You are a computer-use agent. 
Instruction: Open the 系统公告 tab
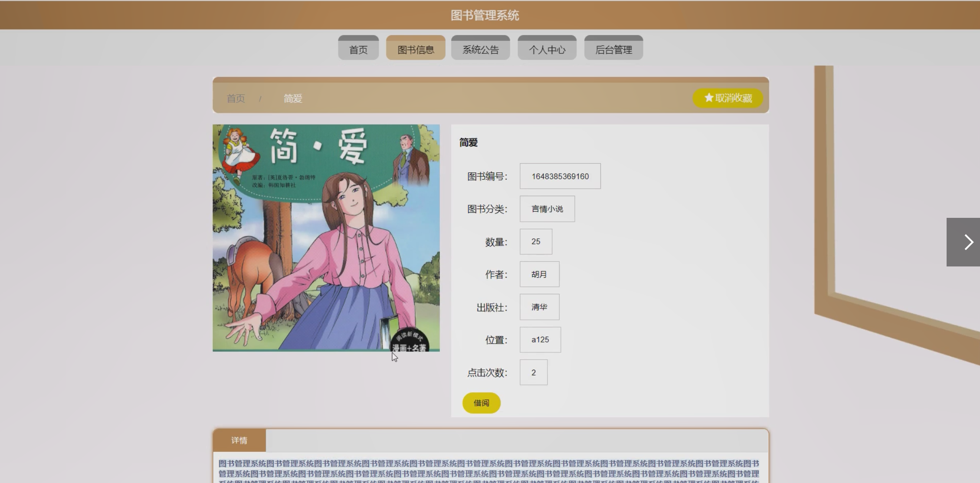(x=481, y=48)
